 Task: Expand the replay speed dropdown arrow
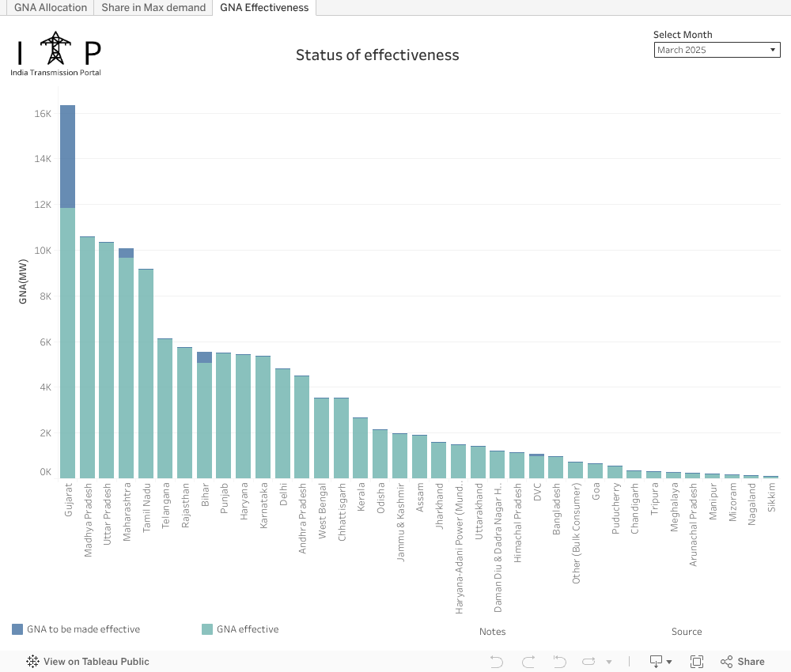click(x=609, y=662)
